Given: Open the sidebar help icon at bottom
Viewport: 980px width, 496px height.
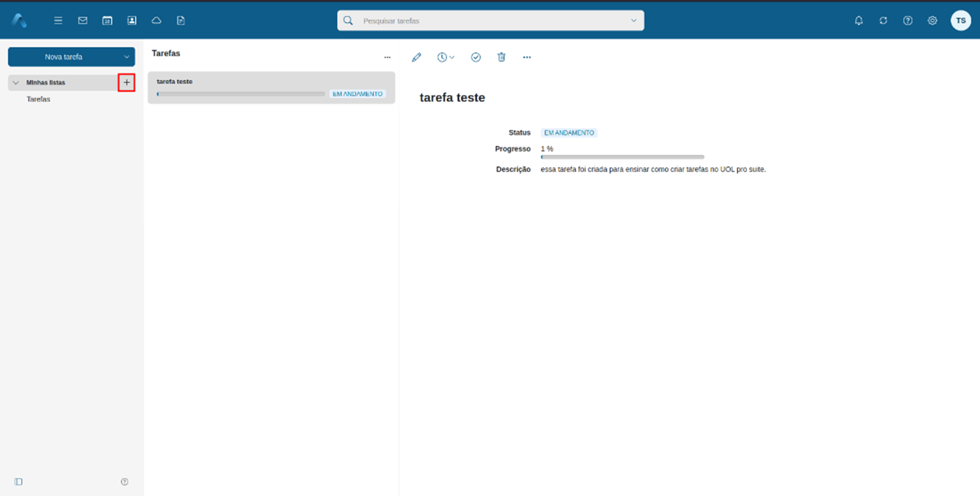Looking at the screenshot, I should point(125,481).
